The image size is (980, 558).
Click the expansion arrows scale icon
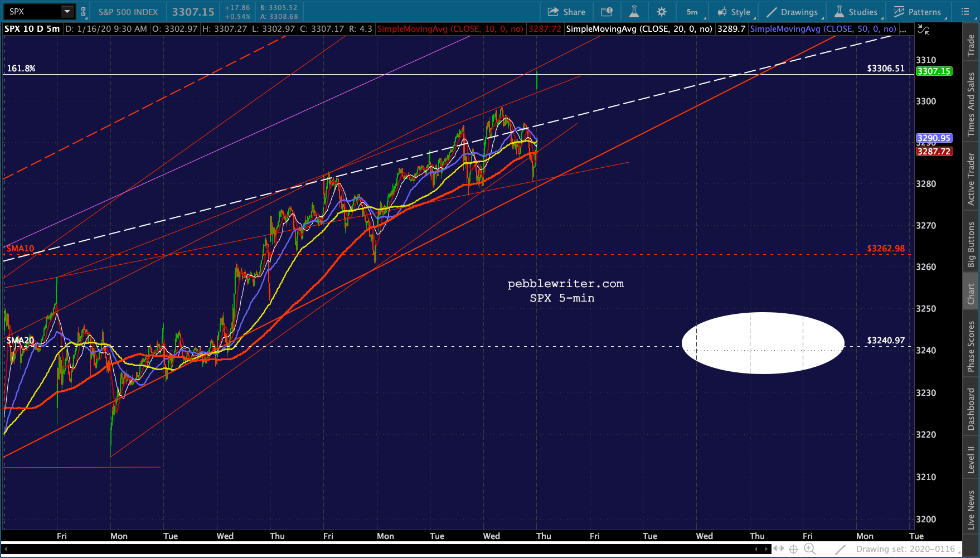[x=779, y=549]
